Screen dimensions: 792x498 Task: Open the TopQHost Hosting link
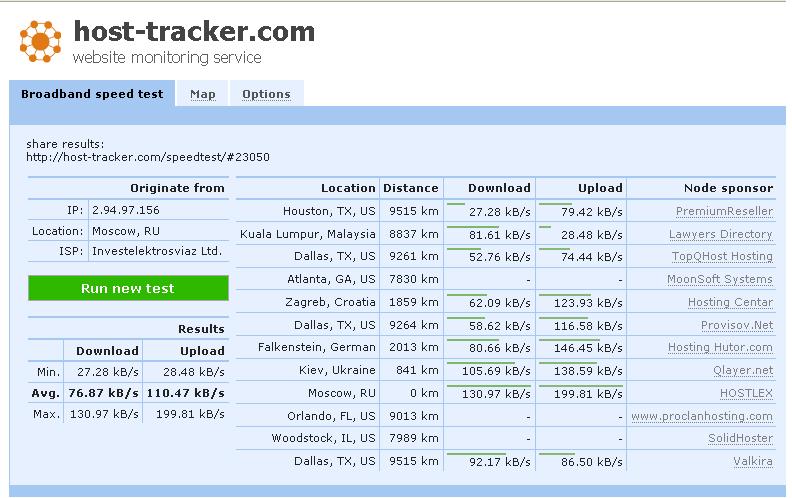click(722, 256)
